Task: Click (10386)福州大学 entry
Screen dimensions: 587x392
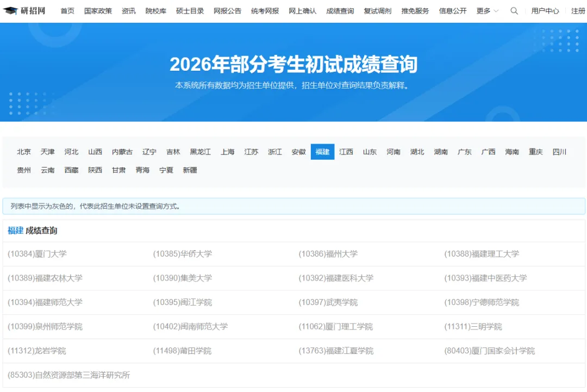Action: [328, 254]
